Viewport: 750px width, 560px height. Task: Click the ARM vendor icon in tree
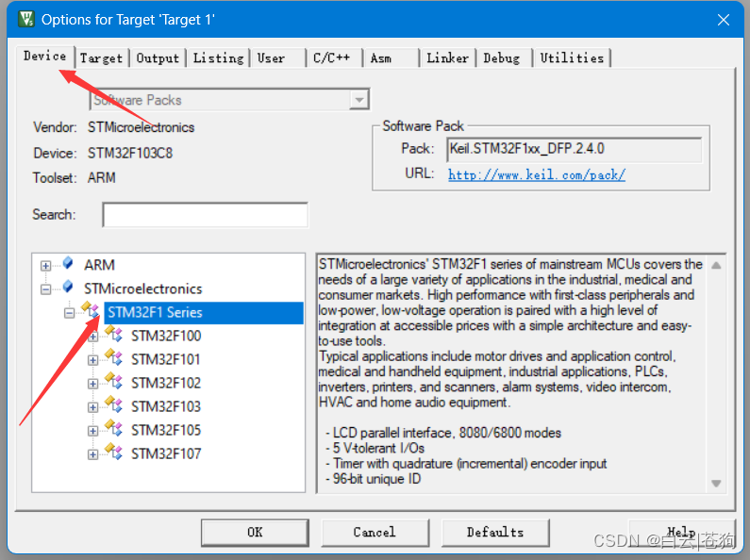pyautogui.click(x=68, y=263)
